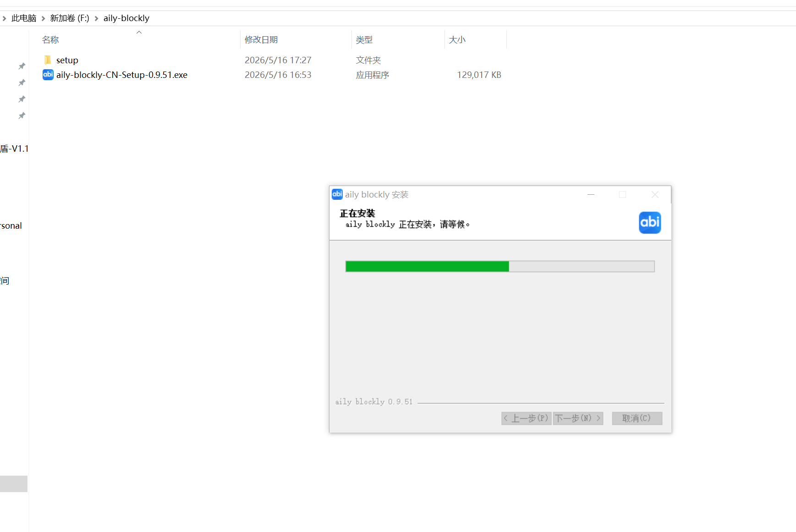Expand the 此电脑 breadcrumb chevron
796x532 pixels.
pos(44,18)
